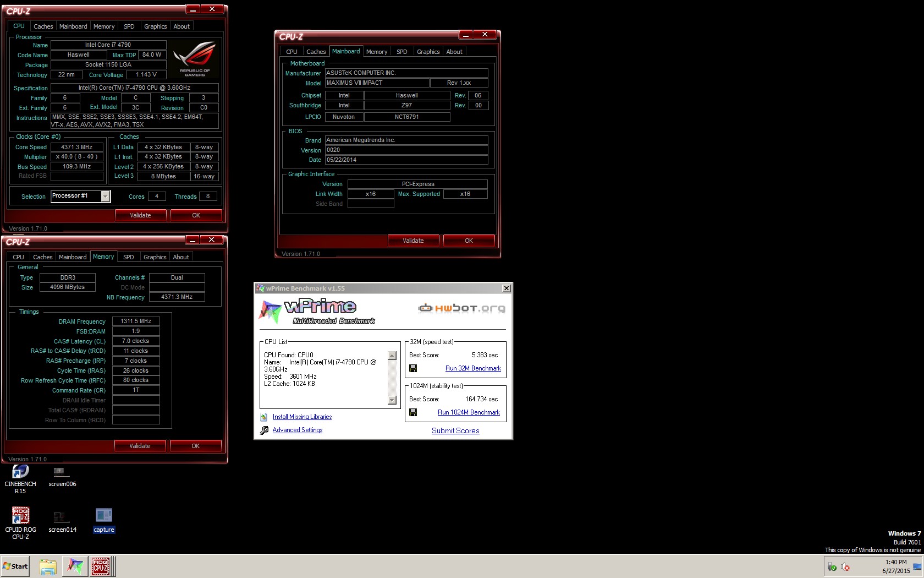Click the Start button
Image resolution: width=924 pixels, height=578 pixels.
pyautogui.click(x=15, y=566)
